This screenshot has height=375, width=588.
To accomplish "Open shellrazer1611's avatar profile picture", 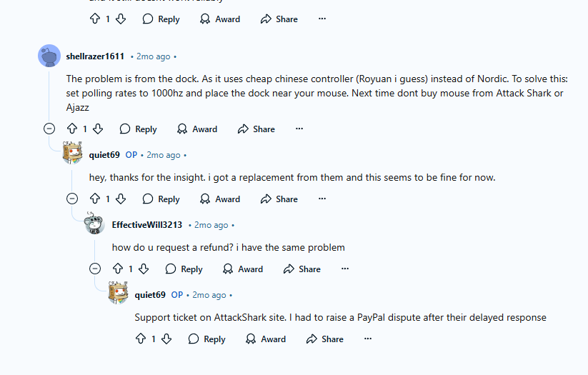I will 49,56.
